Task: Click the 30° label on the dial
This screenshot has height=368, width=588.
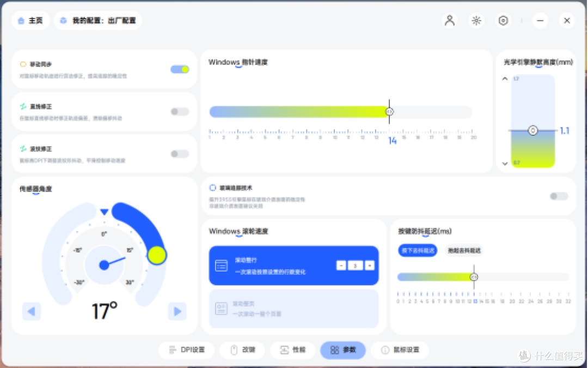Action: point(130,282)
